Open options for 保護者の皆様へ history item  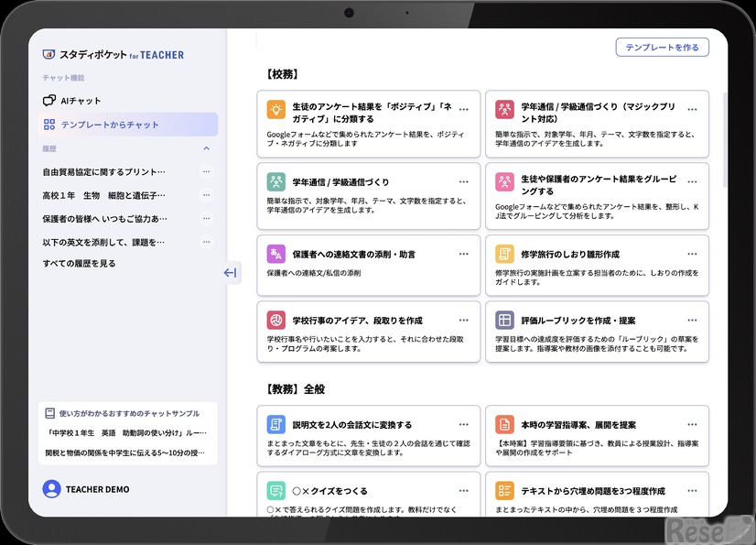[x=206, y=218]
